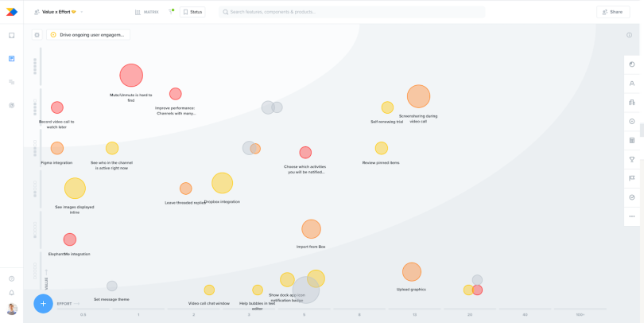The width and height of the screenshot is (644, 323).
Task: Select the Screensharing during video call bubble
Action: click(418, 96)
